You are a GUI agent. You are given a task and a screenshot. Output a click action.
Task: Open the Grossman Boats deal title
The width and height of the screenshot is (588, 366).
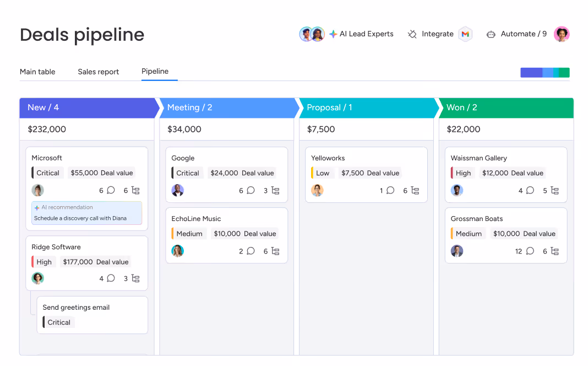tap(477, 219)
